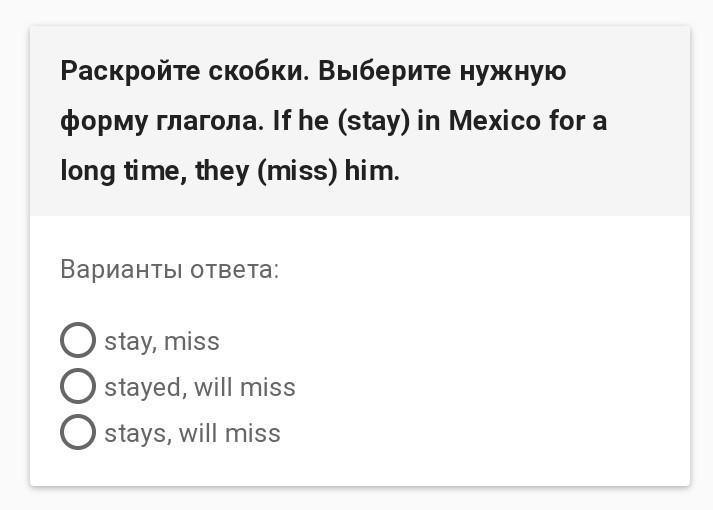Image resolution: width=713 pixels, height=510 pixels.
Task: Click the word "глагола" in the prompt
Action: pyautogui.click(x=210, y=122)
